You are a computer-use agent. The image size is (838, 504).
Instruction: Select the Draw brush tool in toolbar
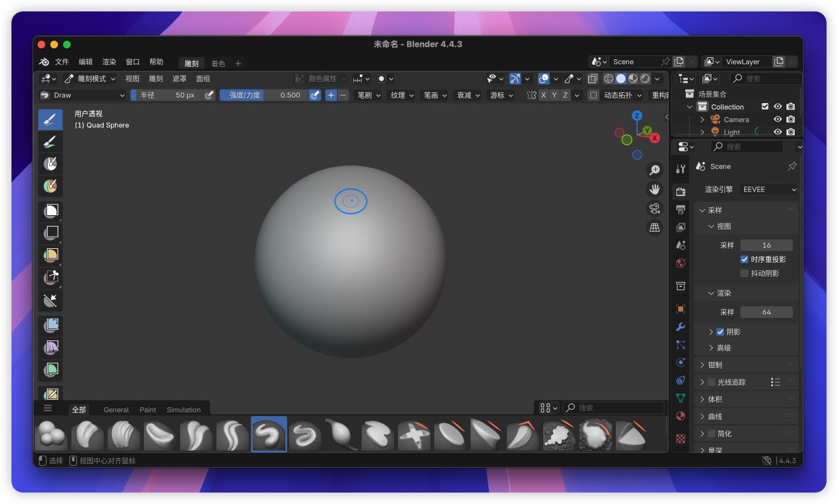click(x=50, y=120)
